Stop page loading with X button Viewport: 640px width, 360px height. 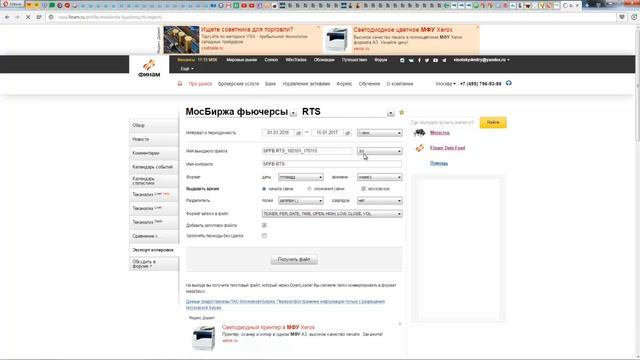pos(28,17)
